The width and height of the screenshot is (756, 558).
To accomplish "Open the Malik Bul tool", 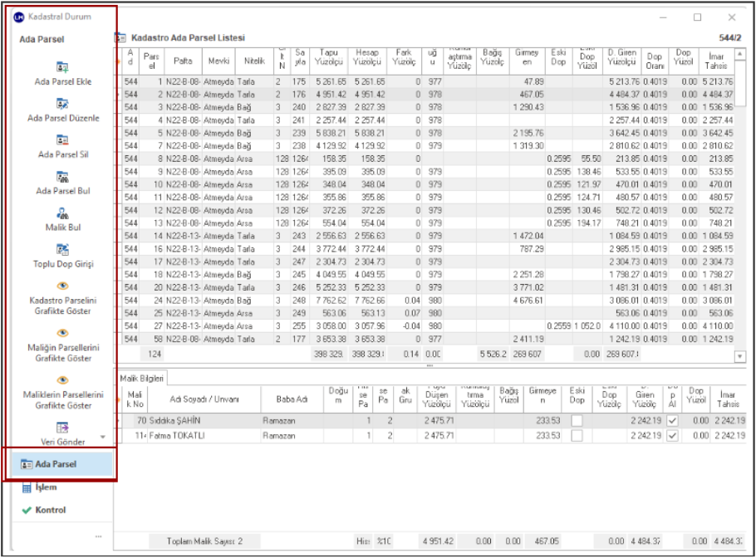I will pyautogui.click(x=63, y=213).
